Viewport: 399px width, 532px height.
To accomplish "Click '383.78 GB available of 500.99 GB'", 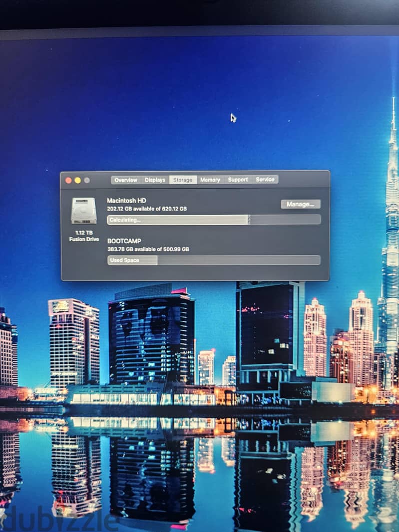I will tap(148, 249).
